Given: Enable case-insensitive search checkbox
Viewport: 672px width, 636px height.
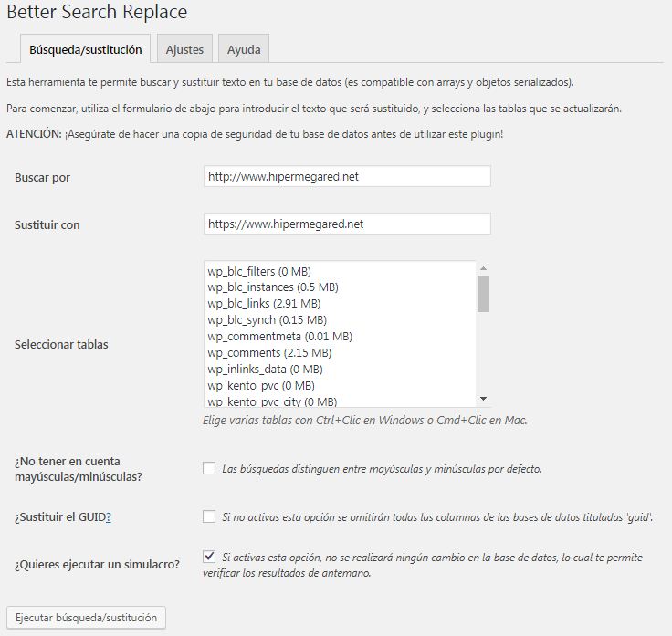Looking at the screenshot, I should coord(209,469).
